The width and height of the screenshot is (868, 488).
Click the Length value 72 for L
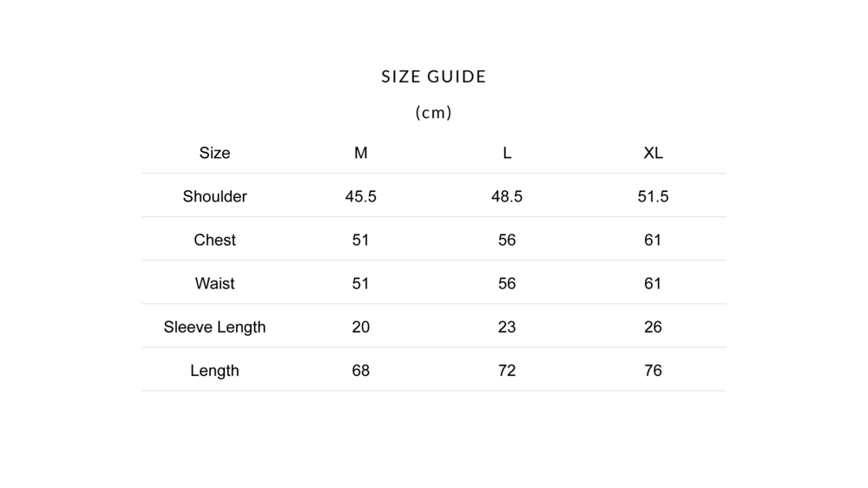[507, 370]
